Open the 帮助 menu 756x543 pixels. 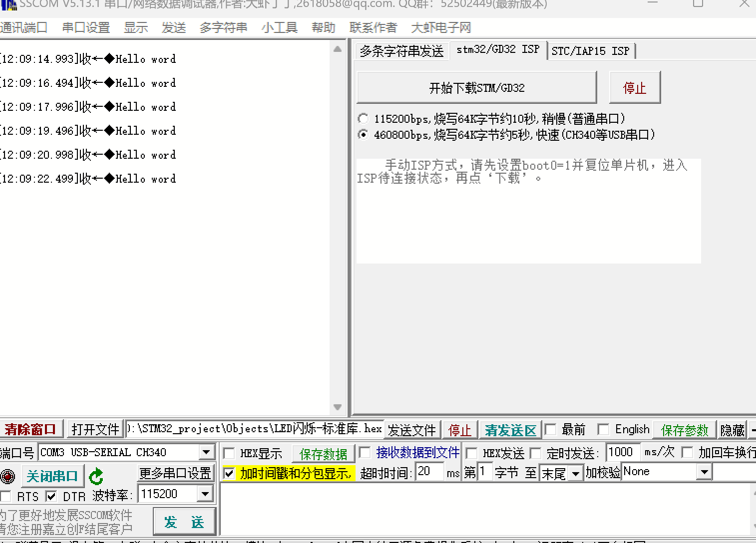(323, 27)
